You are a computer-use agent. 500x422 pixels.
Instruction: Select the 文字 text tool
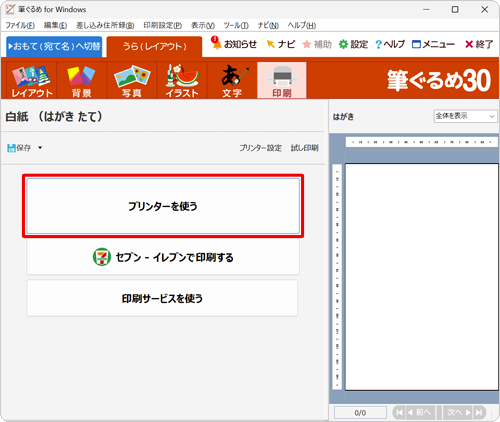[x=232, y=81]
